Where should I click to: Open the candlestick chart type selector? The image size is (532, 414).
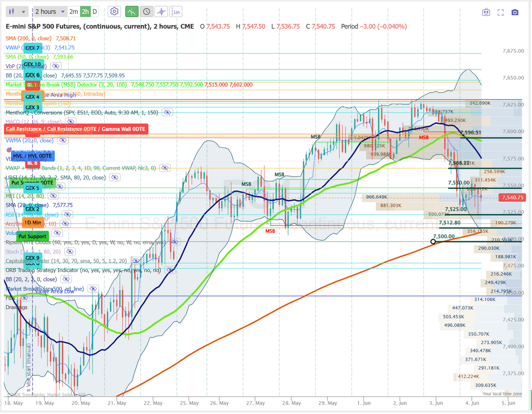click(x=11, y=11)
